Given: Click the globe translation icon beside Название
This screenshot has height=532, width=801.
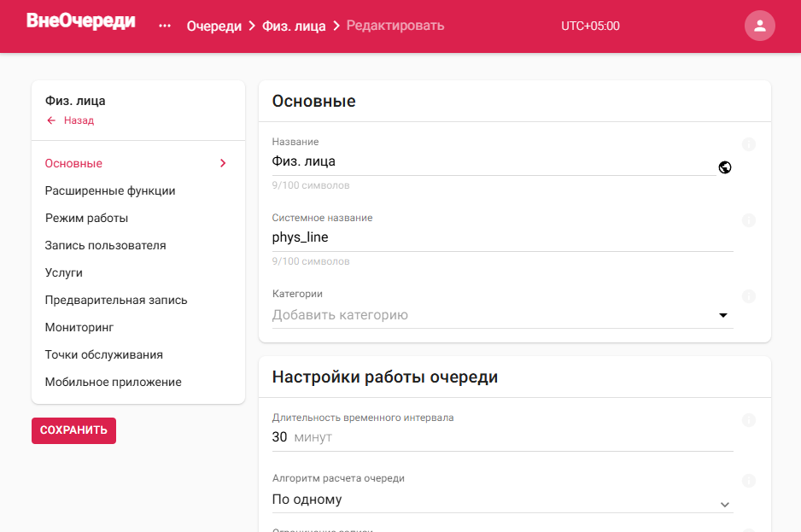Looking at the screenshot, I should [x=724, y=167].
